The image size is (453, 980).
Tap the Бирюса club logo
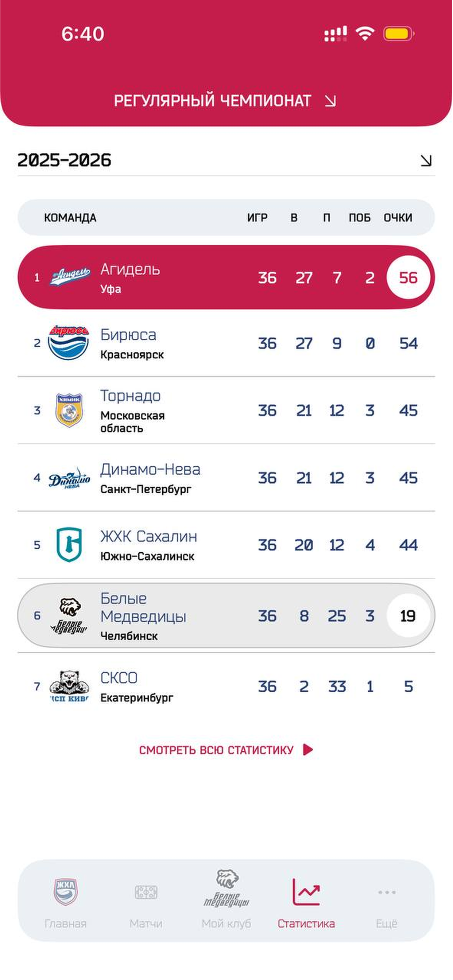(x=69, y=342)
